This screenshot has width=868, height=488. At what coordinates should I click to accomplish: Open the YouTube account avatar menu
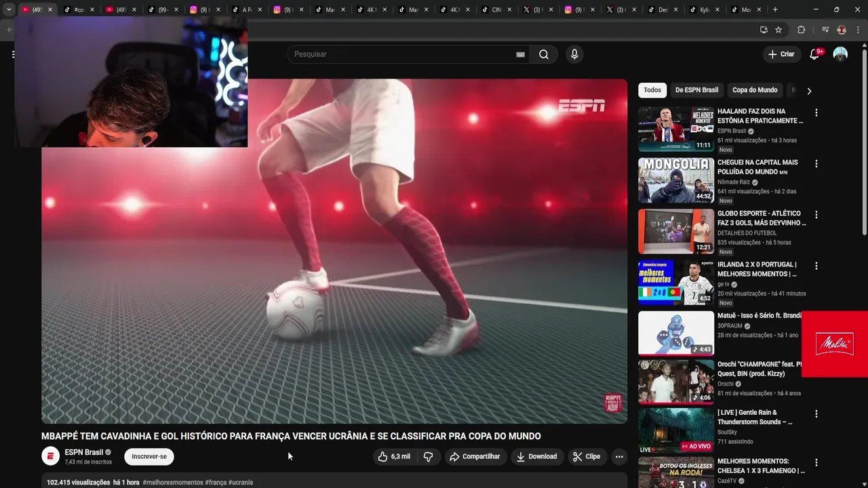pos(840,54)
